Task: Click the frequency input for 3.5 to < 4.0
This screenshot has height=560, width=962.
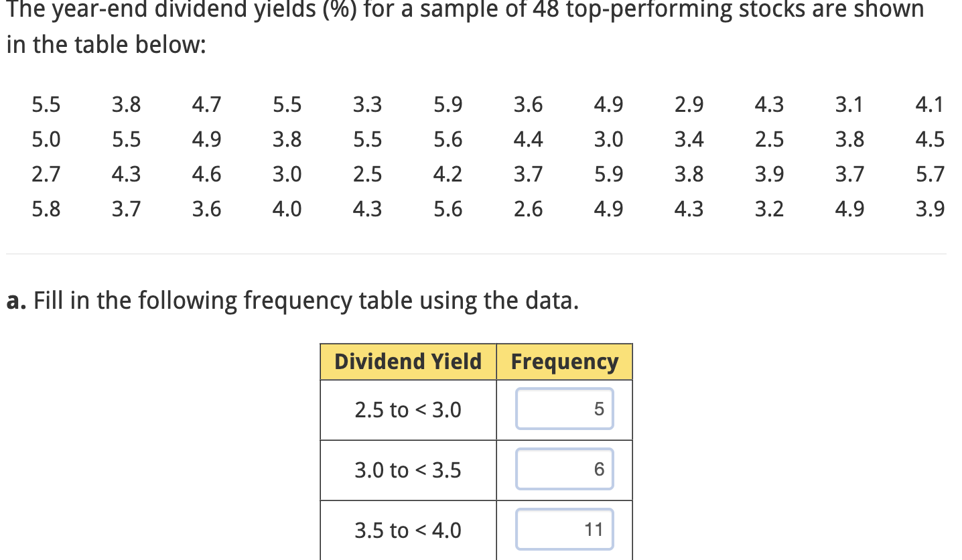Action: tap(564, 529)
